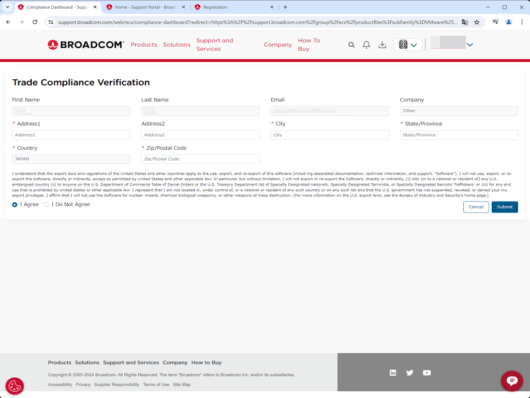Click the translate page icon
530x398 pixels.
[x=465, y=22]
